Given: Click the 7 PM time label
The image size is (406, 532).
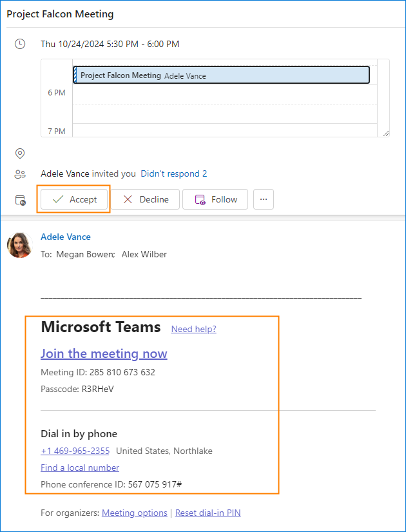Looking at the screenshot, I should point(57,132).
